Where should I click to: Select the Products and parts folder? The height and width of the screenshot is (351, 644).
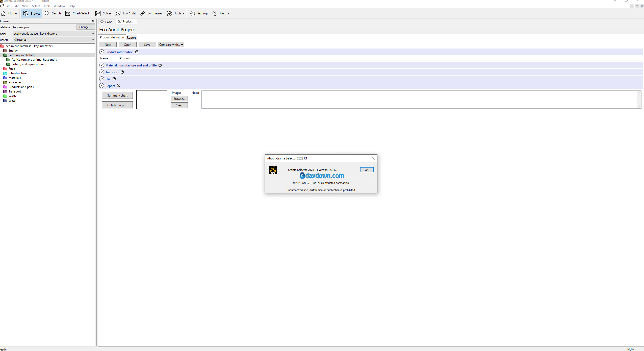coord(18,87)
